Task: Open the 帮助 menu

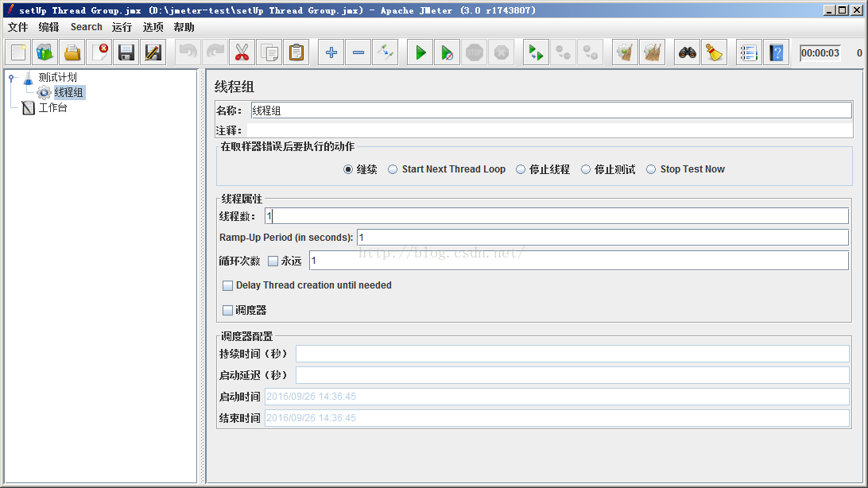Action: [x=184, y=27]
